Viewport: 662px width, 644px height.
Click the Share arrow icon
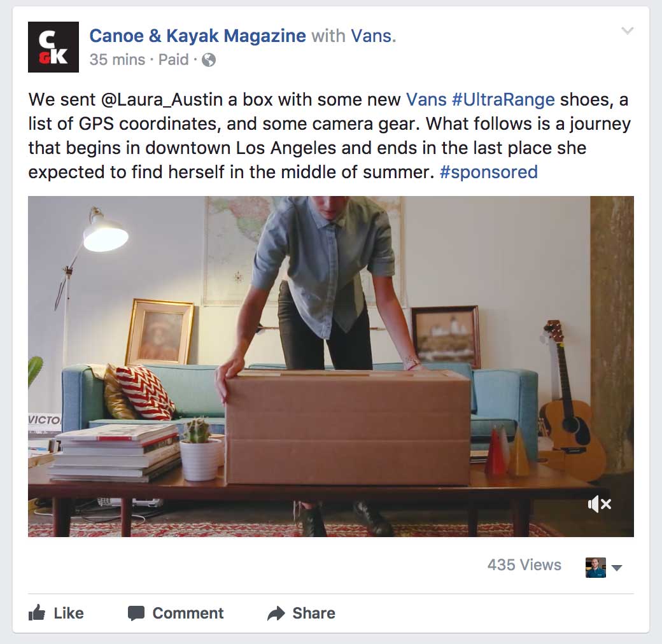[276, 613]
